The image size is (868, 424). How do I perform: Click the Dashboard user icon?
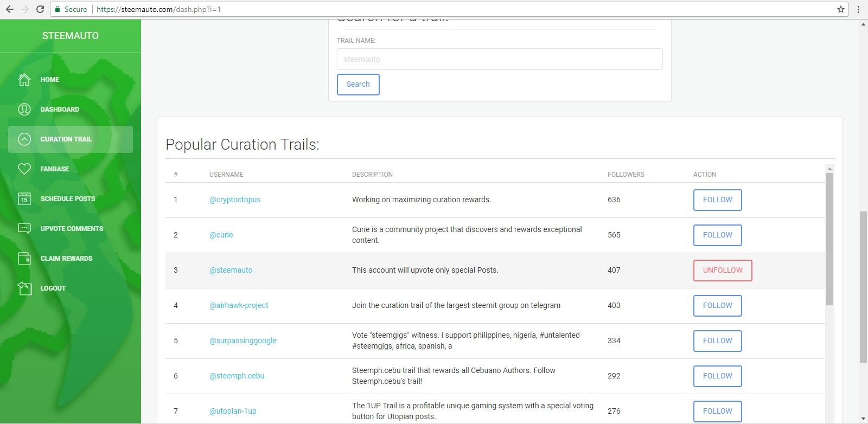point(24,110)
